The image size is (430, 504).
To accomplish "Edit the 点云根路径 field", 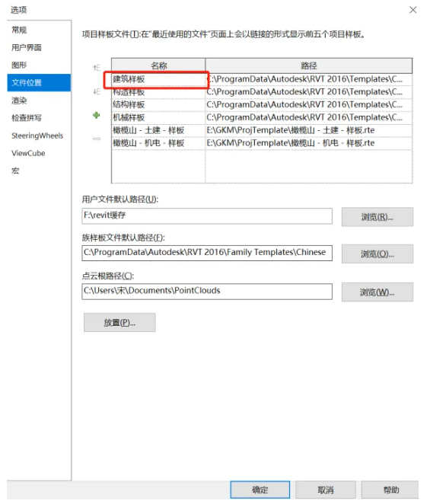I will point(207,292).
